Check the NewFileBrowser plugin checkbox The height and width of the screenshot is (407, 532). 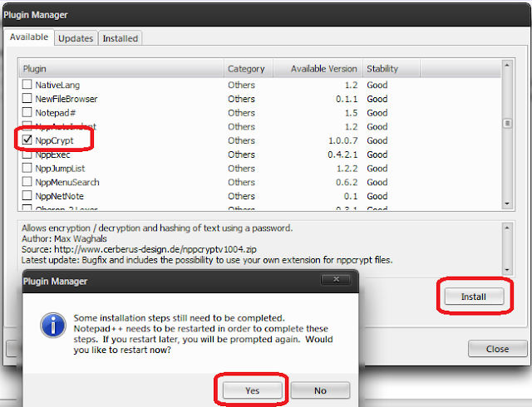click(x=27, y=98)
